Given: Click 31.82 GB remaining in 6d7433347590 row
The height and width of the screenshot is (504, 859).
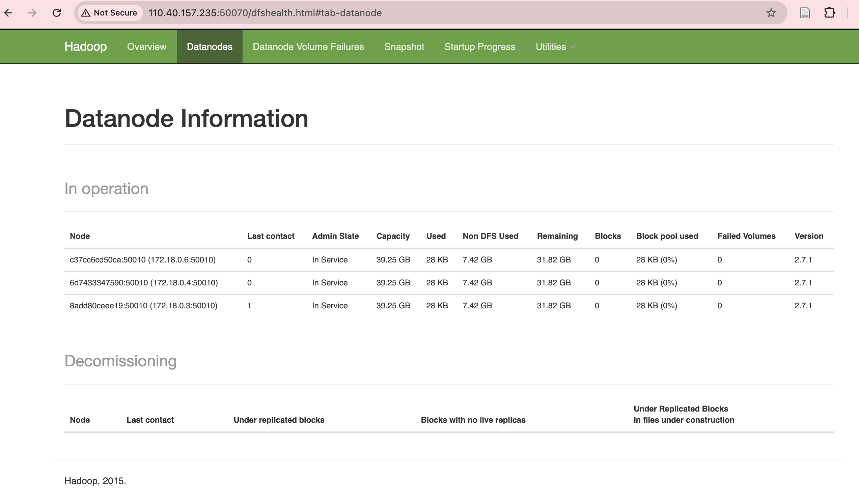Looking at the screenshot, I should click(x=554, y=283).
